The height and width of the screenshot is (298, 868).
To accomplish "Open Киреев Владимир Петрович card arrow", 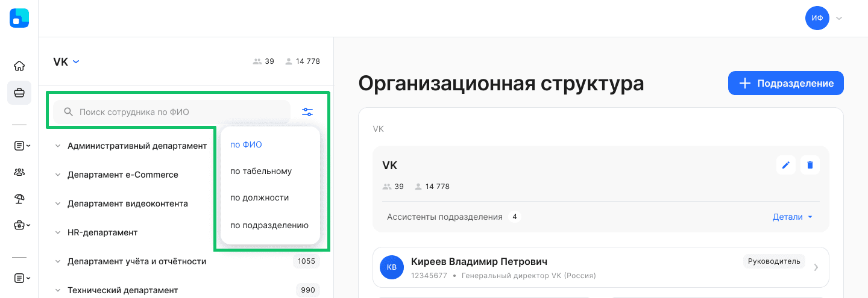I will tap(816, 267).
